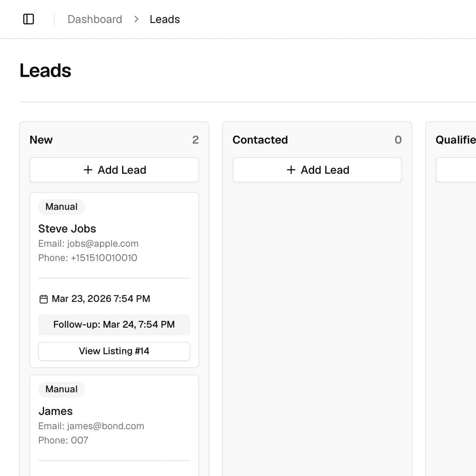Screen dimensions: 476x476
Task: Click the Leads page heading
Action: point(45,71)
